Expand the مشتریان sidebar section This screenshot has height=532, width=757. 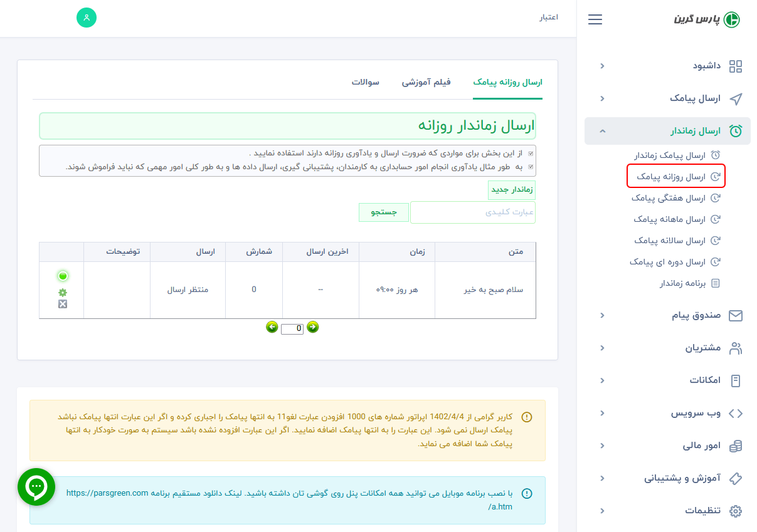coord(602,348)
